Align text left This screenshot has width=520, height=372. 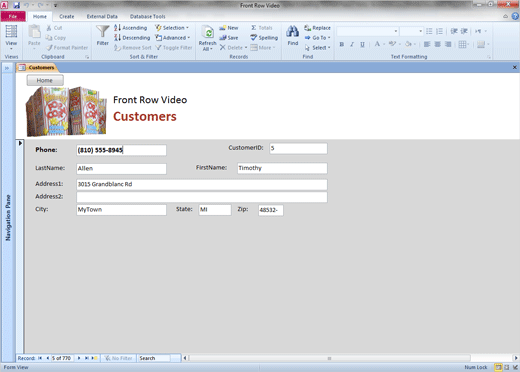[427, 44]
